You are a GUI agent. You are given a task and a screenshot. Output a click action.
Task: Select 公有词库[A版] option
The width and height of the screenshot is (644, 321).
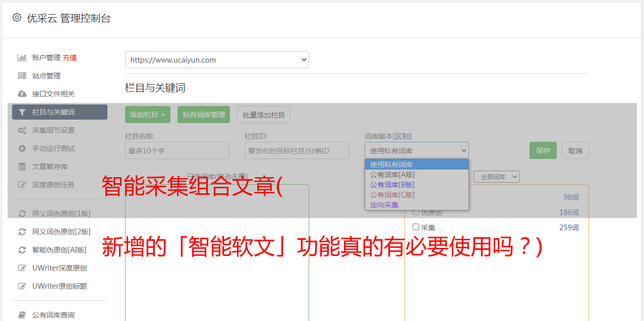417,175
